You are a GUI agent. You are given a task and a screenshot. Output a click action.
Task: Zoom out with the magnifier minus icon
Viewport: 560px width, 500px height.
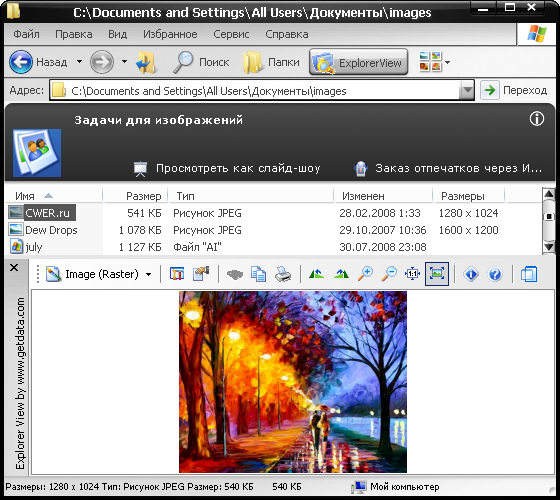[x=389, y=274]
